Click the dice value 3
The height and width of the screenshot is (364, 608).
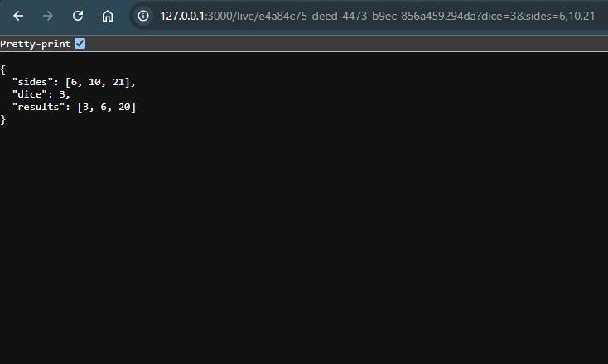62,94
